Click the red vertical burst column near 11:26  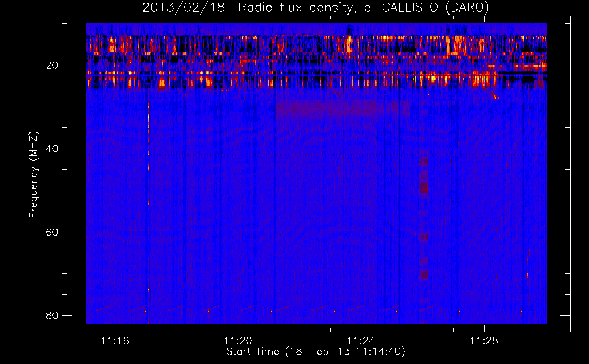click(x=423, y=218)
